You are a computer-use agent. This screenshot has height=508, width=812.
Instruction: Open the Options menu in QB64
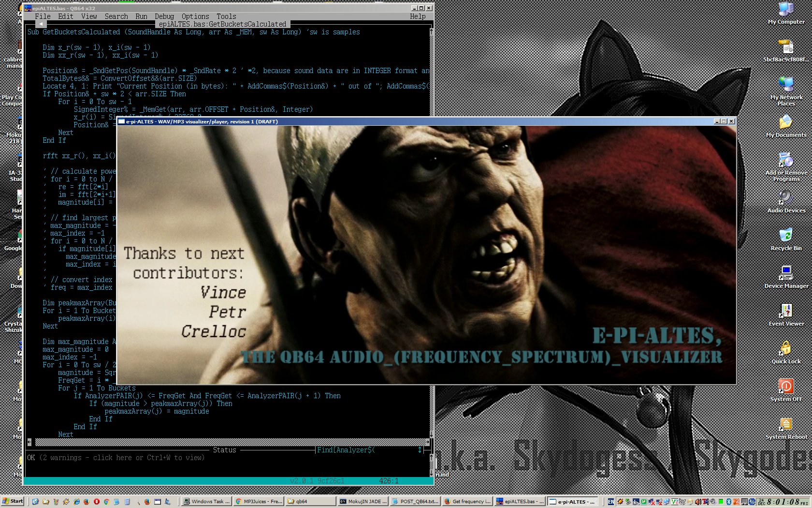tap(195, 16)
